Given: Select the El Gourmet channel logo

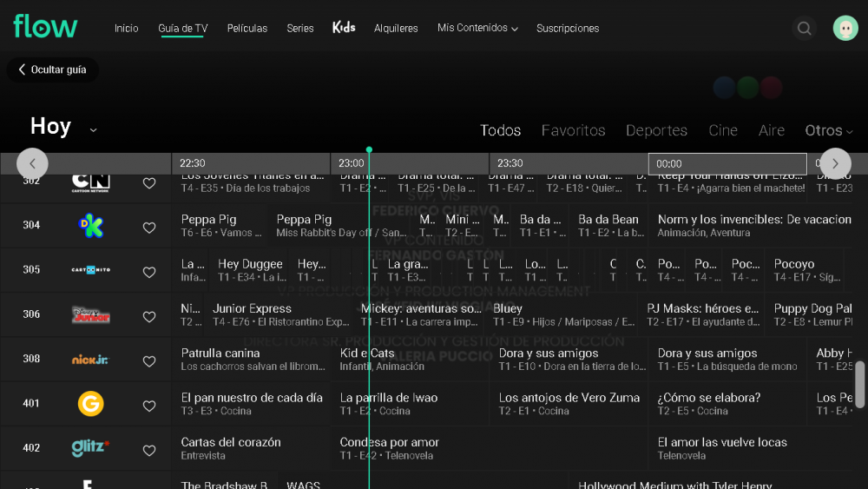Looking at the screenshot, I should [x=90, y=404].
